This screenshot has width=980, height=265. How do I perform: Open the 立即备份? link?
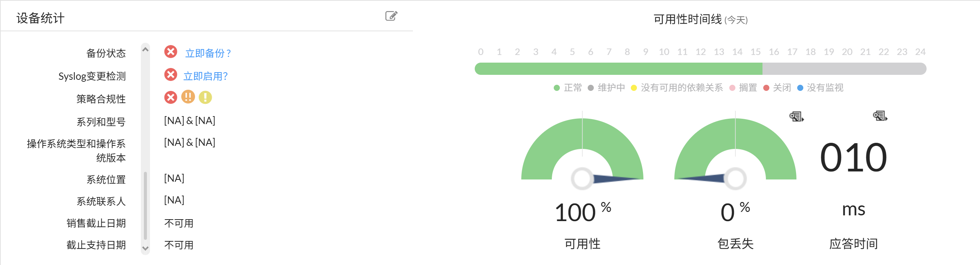point(208,53)
